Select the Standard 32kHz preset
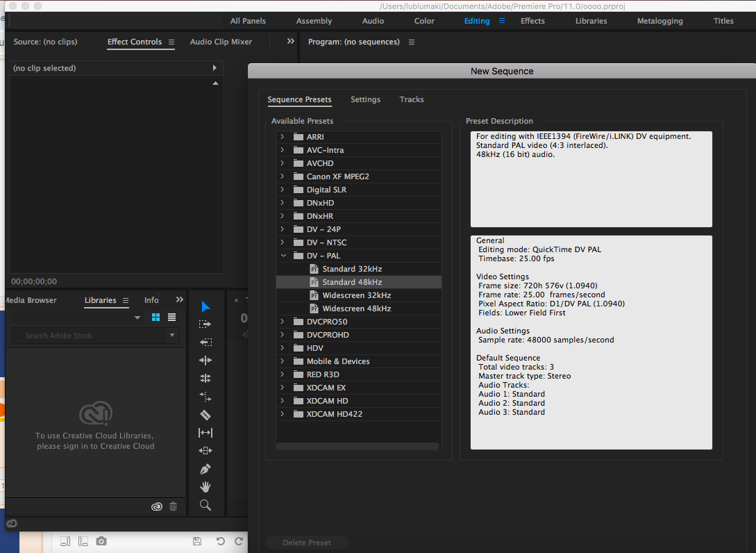The image size is (756, 553). click(359, 269)
